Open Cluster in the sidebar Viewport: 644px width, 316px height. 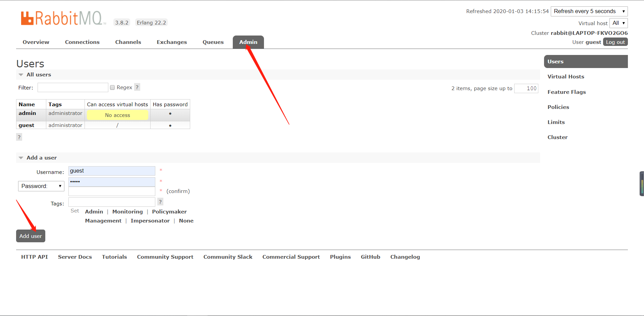coord(557,137)
